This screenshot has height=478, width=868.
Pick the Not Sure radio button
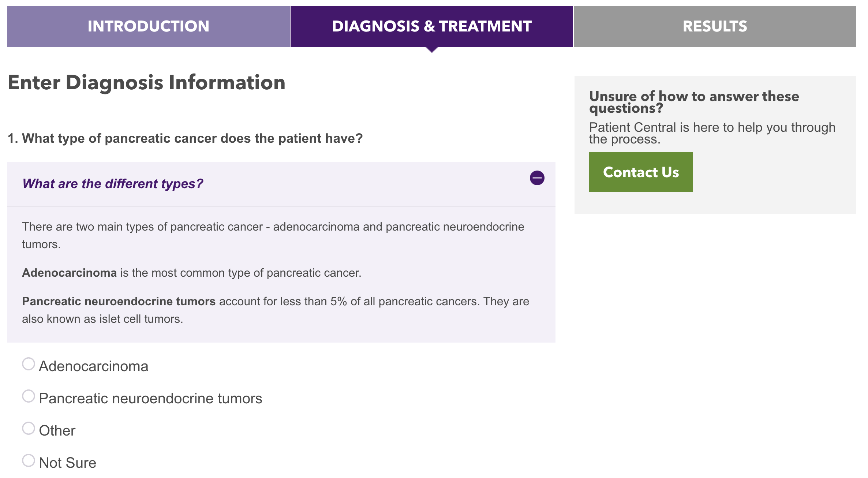pos(29,461)
